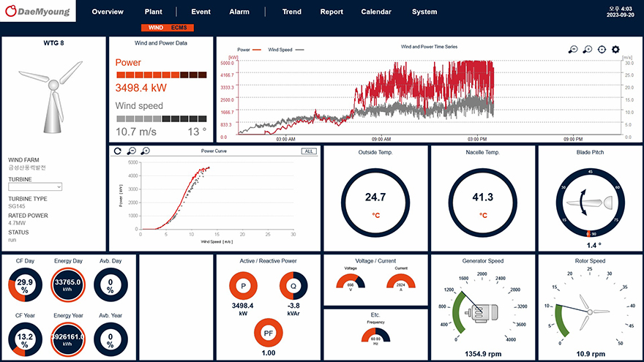Toggle the Power legend series
The image size is (644, 362).
[249, 50]
